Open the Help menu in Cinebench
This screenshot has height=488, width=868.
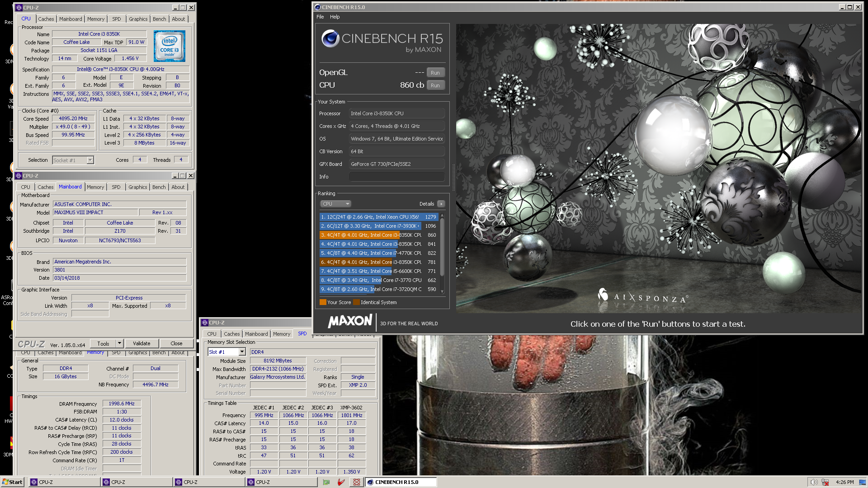335,17
